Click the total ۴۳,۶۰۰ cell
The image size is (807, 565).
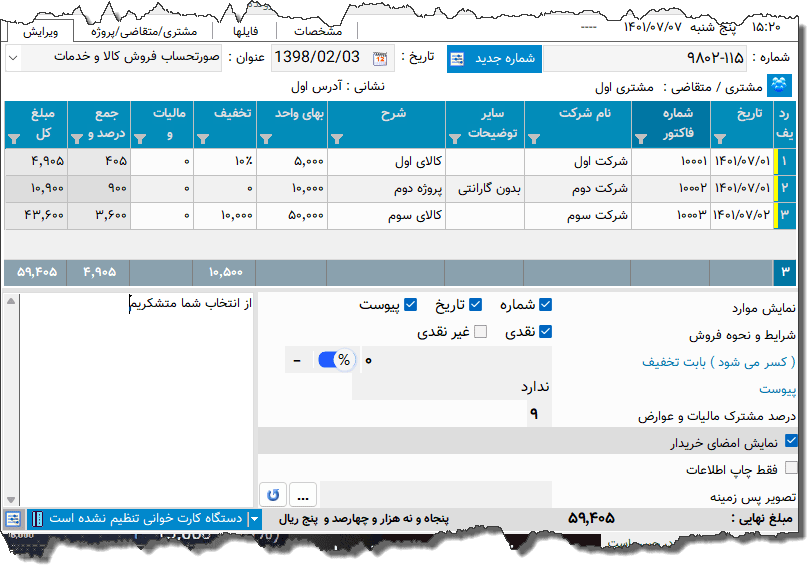36,216
